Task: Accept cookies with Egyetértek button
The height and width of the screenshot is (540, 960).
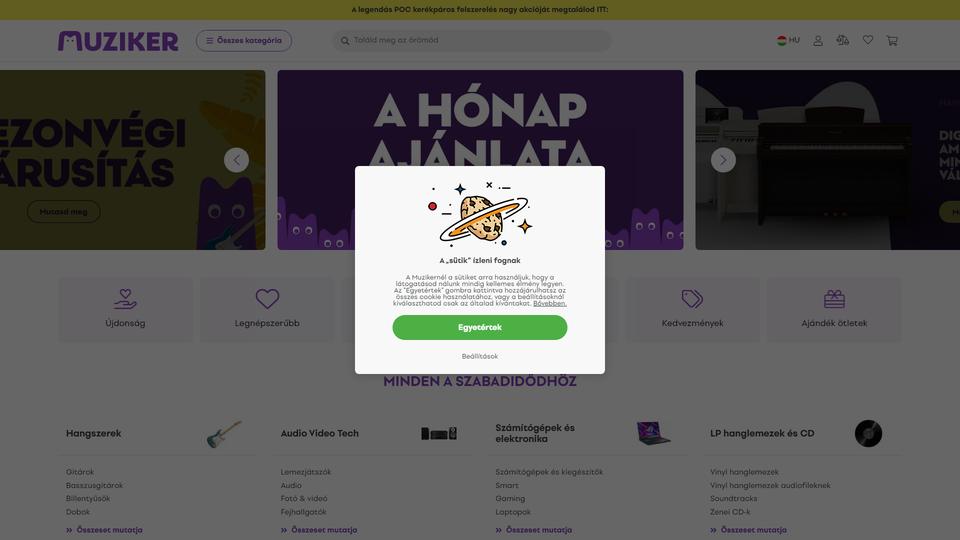Action: pos(480,328)
